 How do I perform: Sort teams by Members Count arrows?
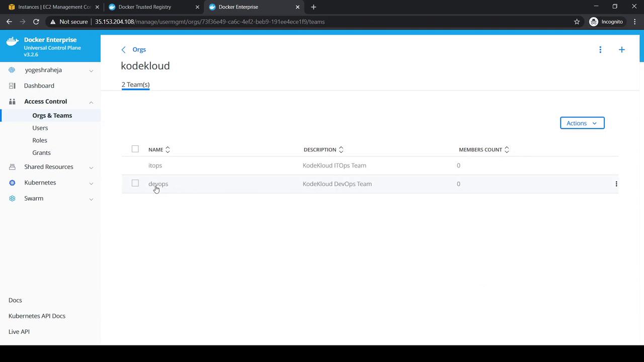[507, 149]
